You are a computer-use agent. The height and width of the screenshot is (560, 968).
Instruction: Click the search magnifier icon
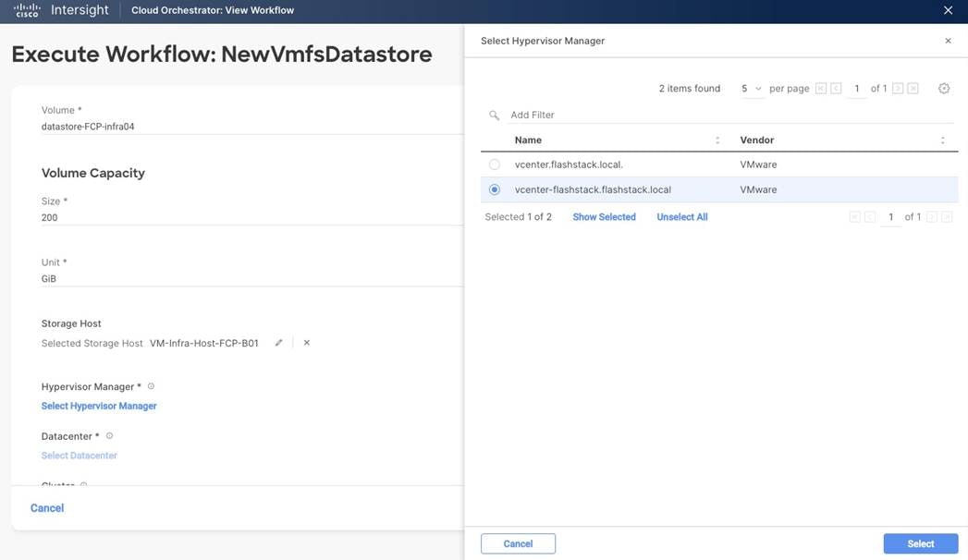pyautogui.click(x=494, y=115)
